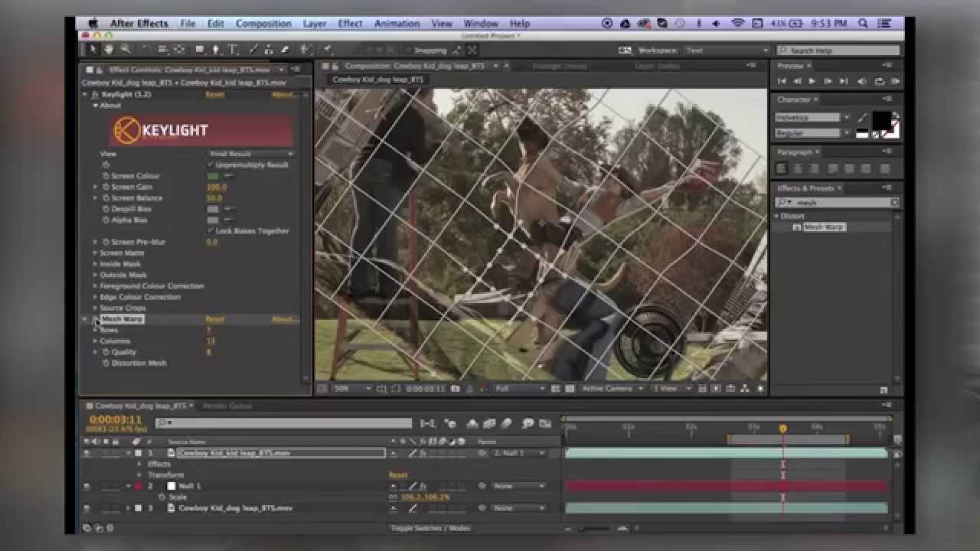Hide layer 1 Cowboy Kid_kid leap_BTS.mov
The width and height of the screenshot is (980, 551).
tap(87, 453)
